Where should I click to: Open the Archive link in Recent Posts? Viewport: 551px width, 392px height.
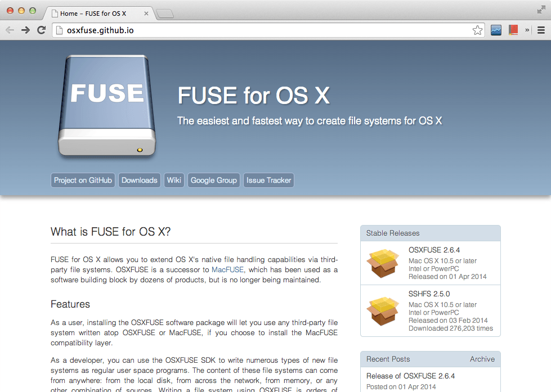[482, 359]
